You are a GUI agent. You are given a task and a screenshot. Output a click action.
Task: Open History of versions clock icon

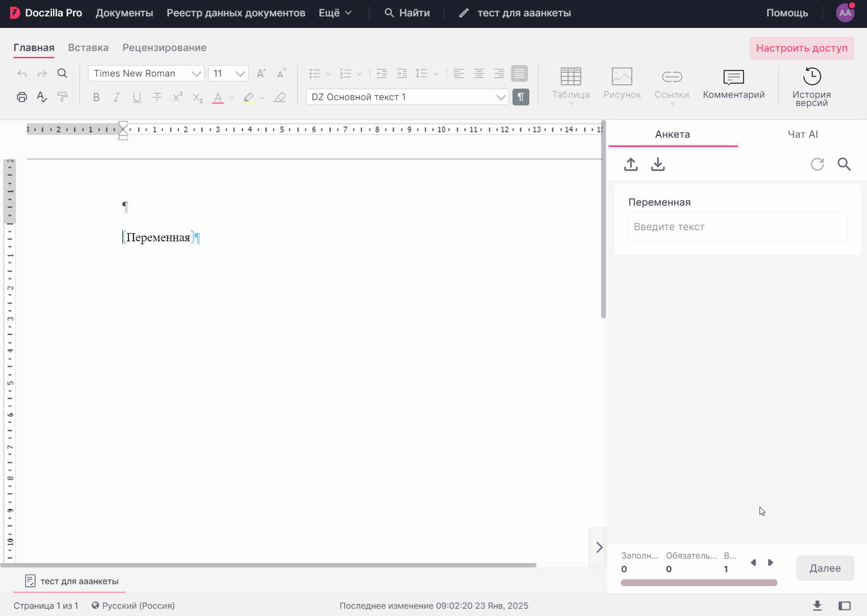pos(812,77)
